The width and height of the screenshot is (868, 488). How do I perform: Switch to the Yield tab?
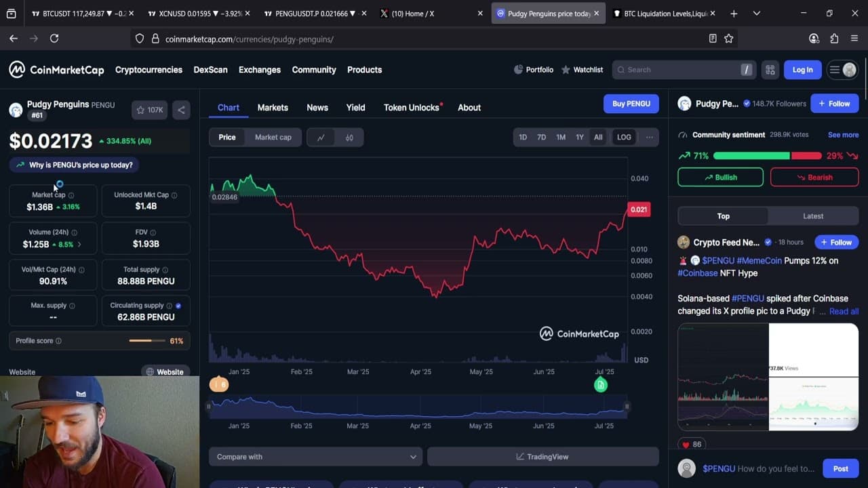pos(356,107)
